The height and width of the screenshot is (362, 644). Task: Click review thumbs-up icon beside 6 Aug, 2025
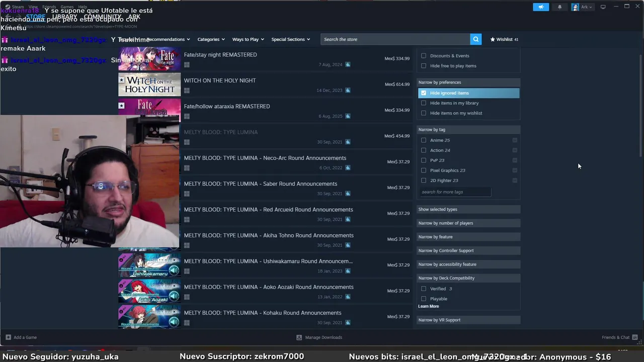coord(348,116)
